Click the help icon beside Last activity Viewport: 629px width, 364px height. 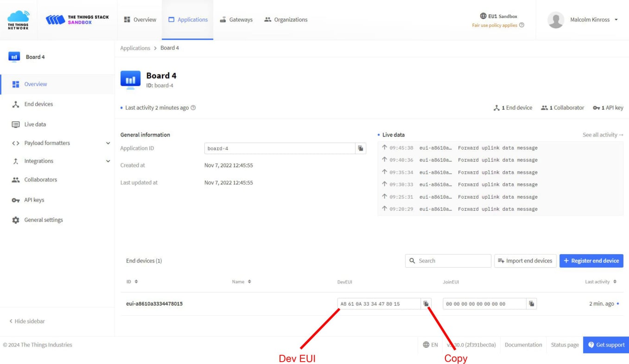click(193, 108)
